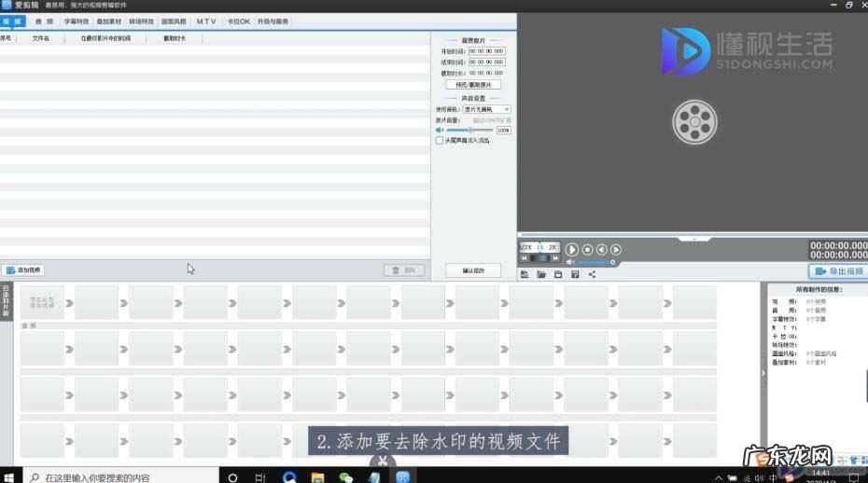This screenshot has height=483, width=868.
Task: Switch to the 字幕特效 tab
Action: tap(77, 21)
